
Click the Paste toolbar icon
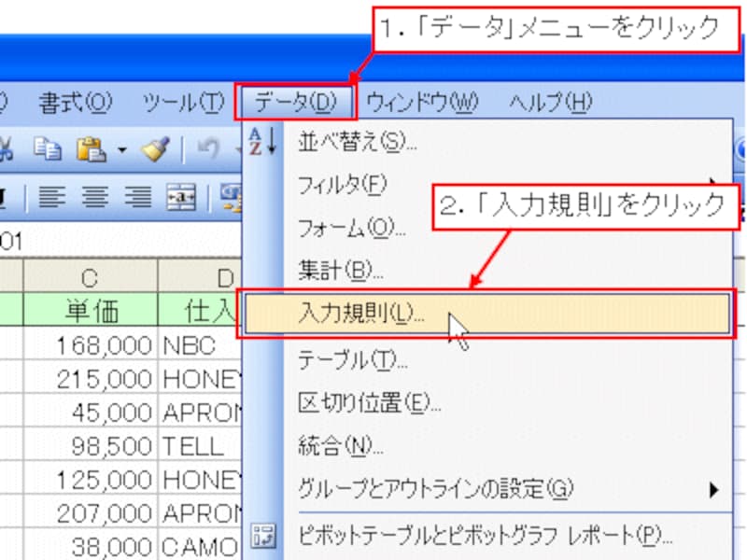click(91, 149)
